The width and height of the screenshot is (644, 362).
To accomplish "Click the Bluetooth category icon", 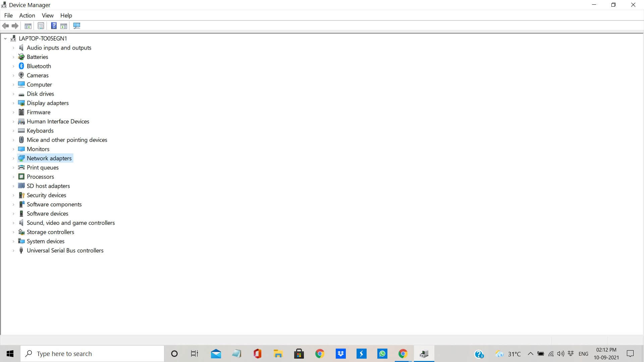I will click(21, 66).
